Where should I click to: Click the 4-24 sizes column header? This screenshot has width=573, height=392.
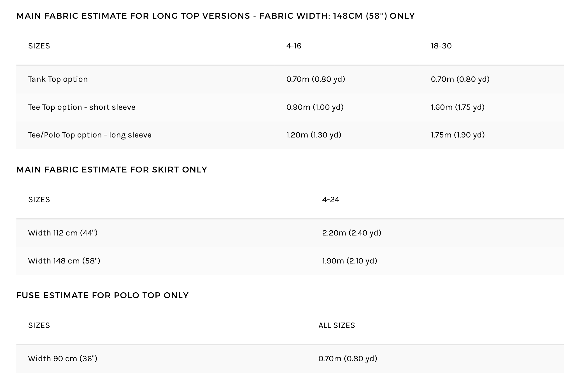pyautogui.click(x=331, y=200)
